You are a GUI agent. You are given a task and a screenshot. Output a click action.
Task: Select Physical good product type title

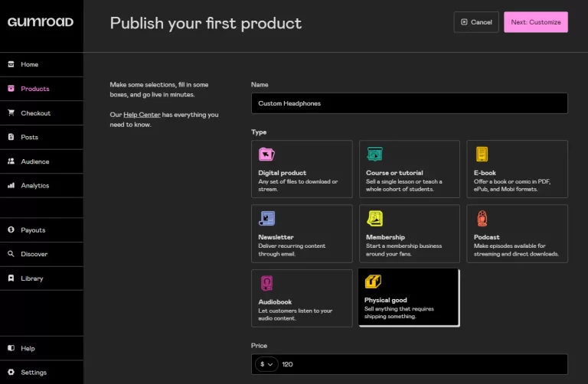[386, 300]
